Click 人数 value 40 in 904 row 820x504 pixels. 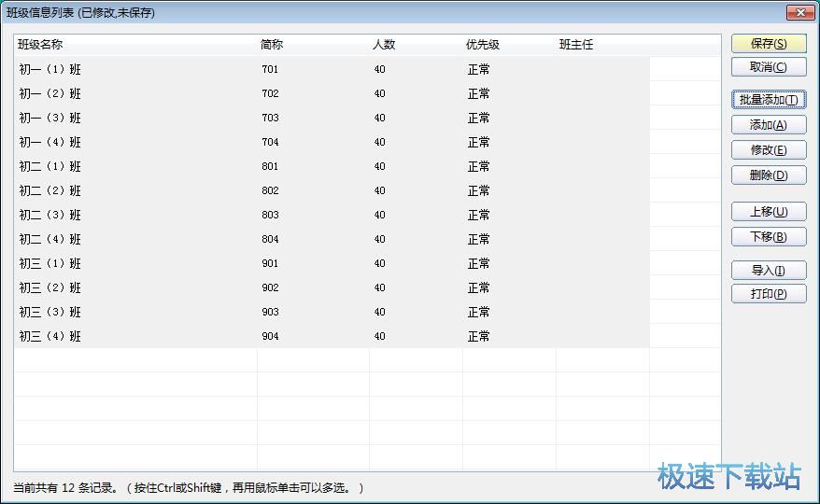click(380, 336)
